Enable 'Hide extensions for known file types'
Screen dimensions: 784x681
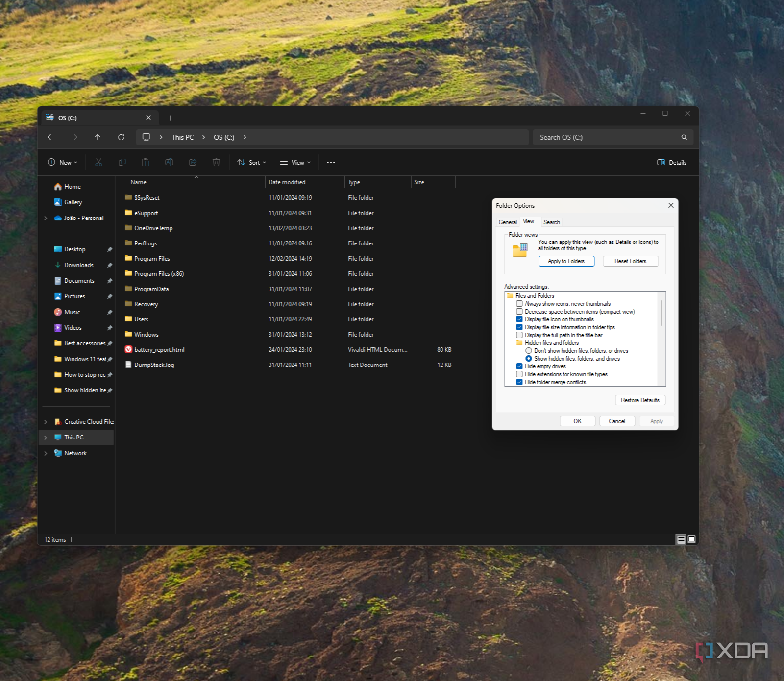tap(519, 374)
